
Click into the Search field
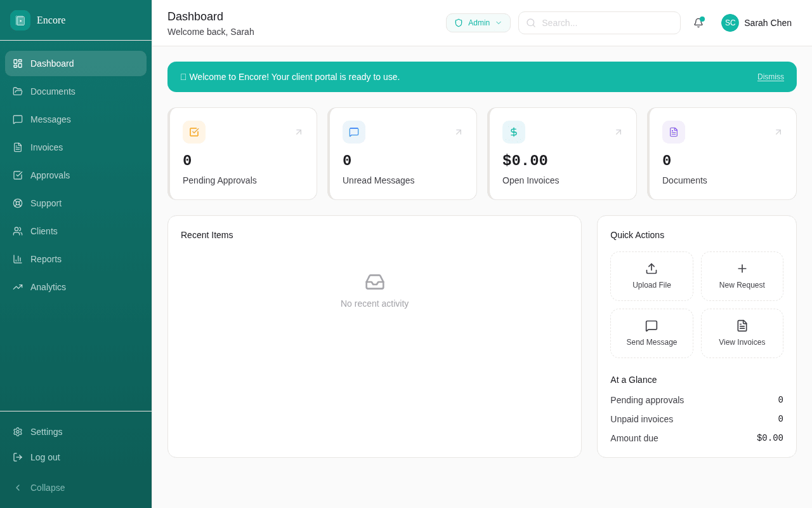(599, 23)
